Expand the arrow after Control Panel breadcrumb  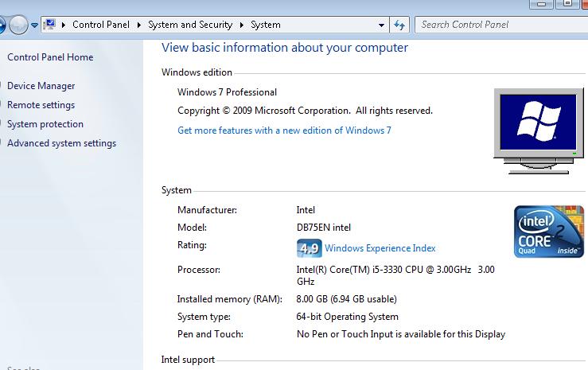(x=139, y=25)
